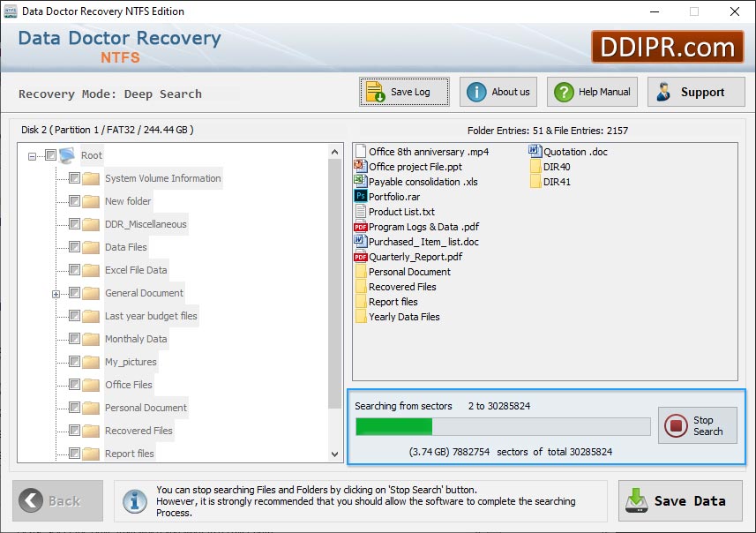Click the Photoshop icon of Portfolio.rar

click(361, 196)
